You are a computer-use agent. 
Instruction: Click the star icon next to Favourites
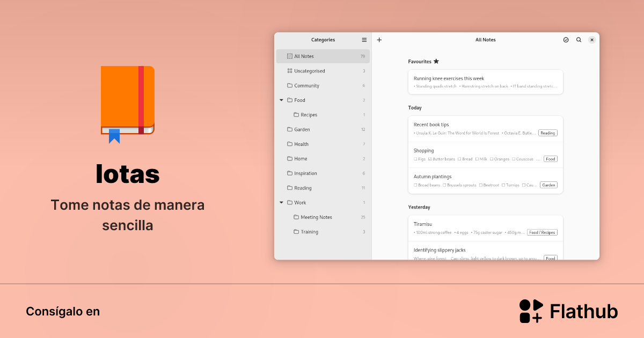436,61
